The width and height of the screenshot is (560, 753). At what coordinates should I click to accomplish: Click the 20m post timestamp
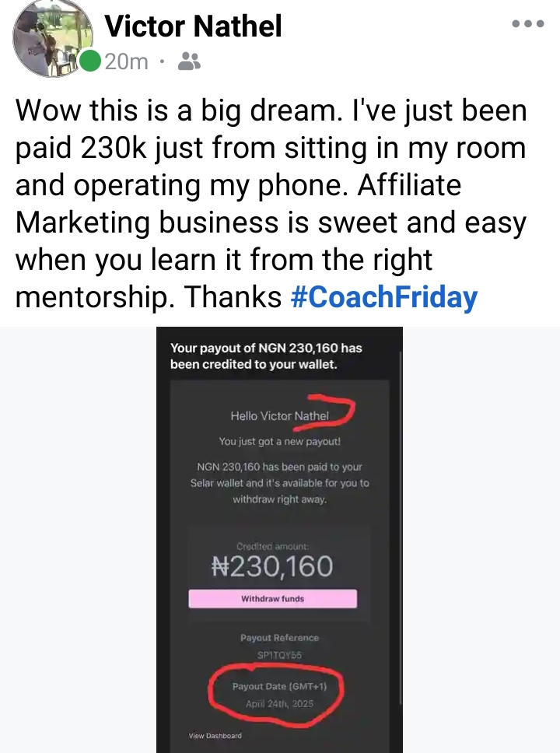click(x=126, y=61)
